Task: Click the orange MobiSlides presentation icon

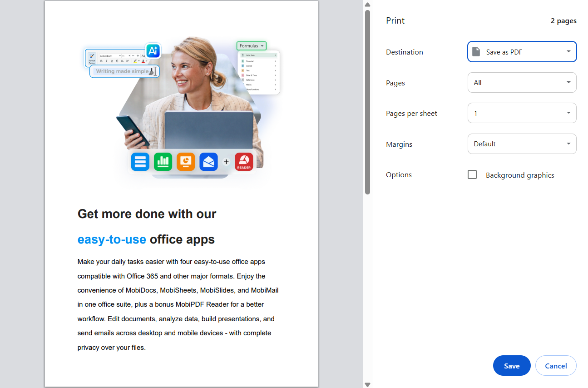Action: 186,161
